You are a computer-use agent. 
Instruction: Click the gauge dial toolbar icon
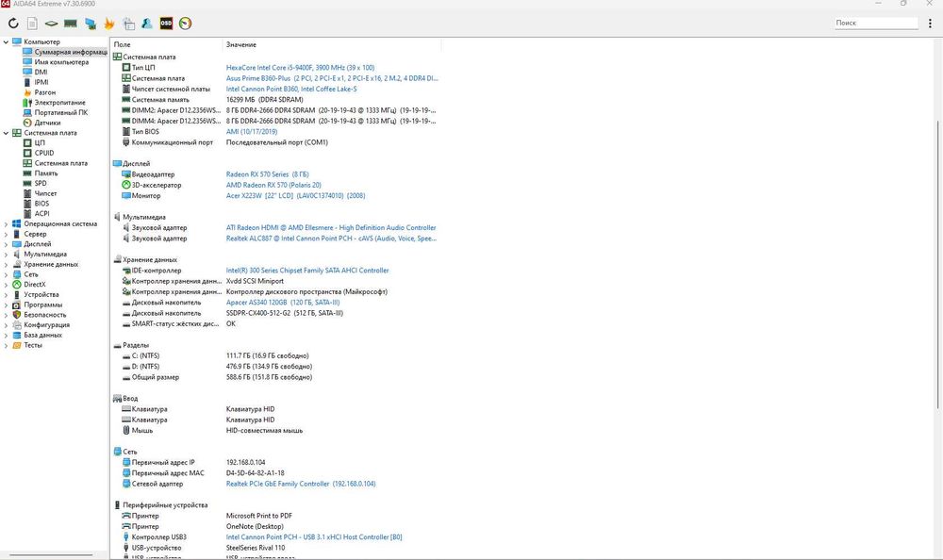[x=185, y=24]
